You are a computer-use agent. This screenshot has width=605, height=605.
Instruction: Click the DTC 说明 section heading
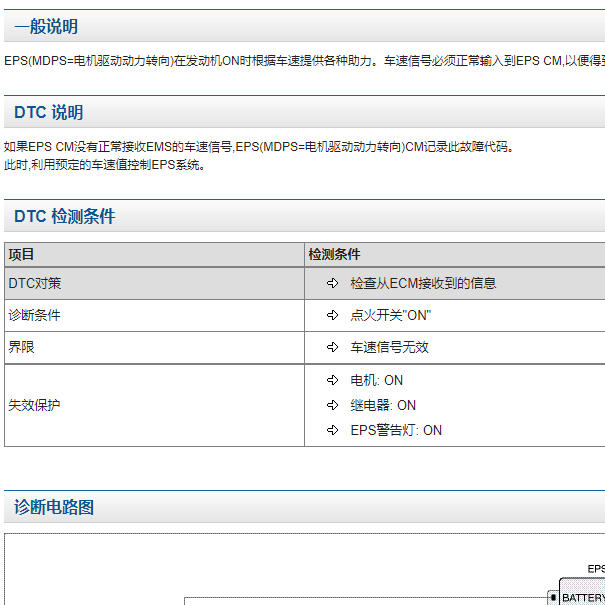click(x=49, y=112)
